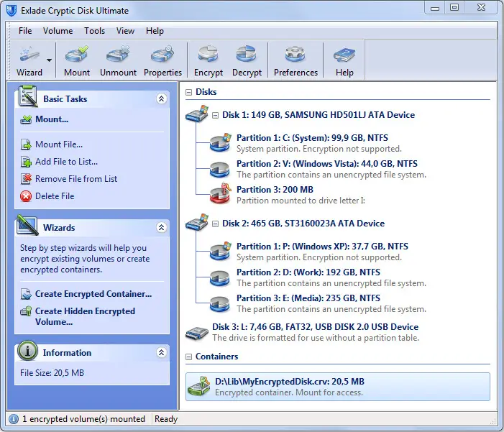This screenshot has height=432, width=504.
Task: Click the red Delete File icon
Action: coord(26,196)
